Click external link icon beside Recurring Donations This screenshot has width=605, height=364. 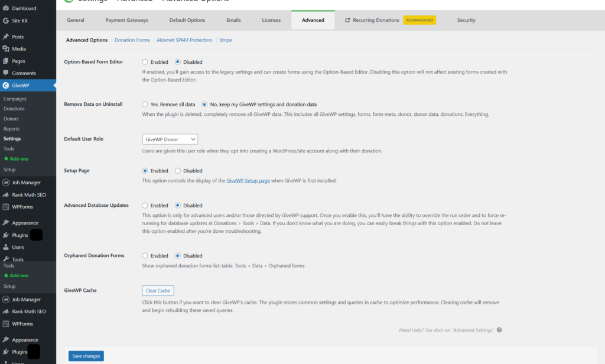[x=347, y=20]
